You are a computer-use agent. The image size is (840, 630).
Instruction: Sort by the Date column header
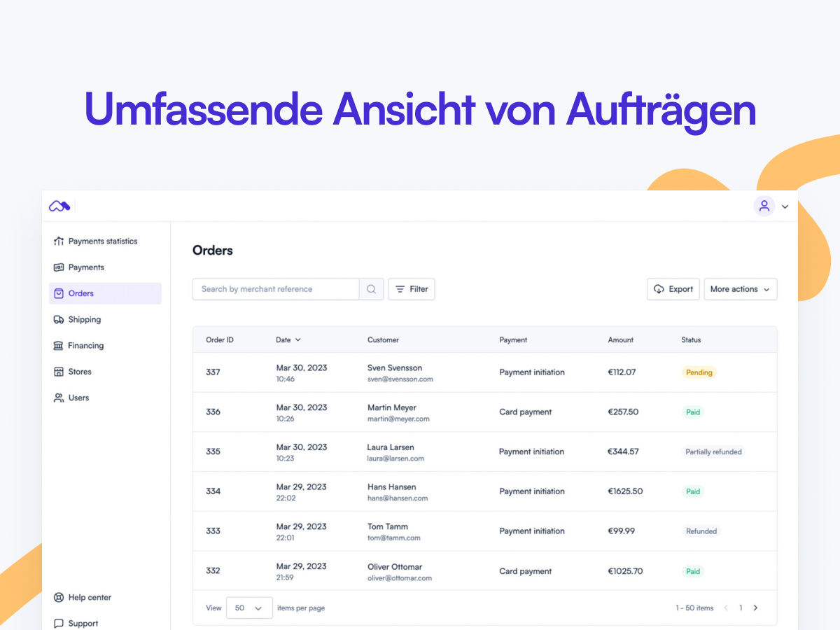tap(288, 340)
